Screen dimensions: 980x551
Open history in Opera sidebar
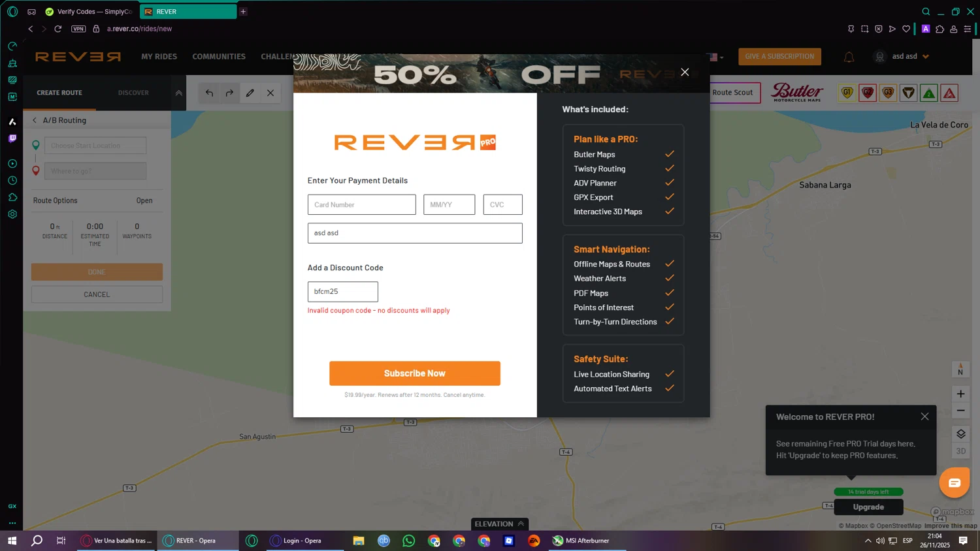point(12,180)
